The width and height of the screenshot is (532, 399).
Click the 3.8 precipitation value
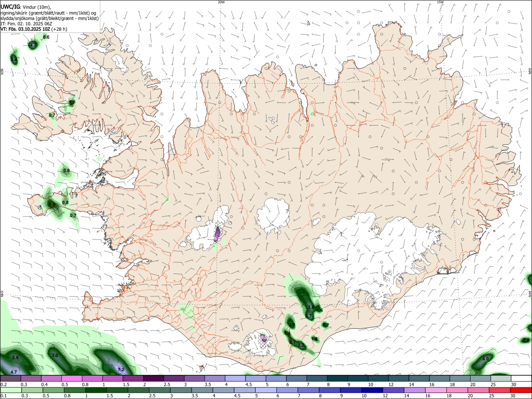click(310, 307)
